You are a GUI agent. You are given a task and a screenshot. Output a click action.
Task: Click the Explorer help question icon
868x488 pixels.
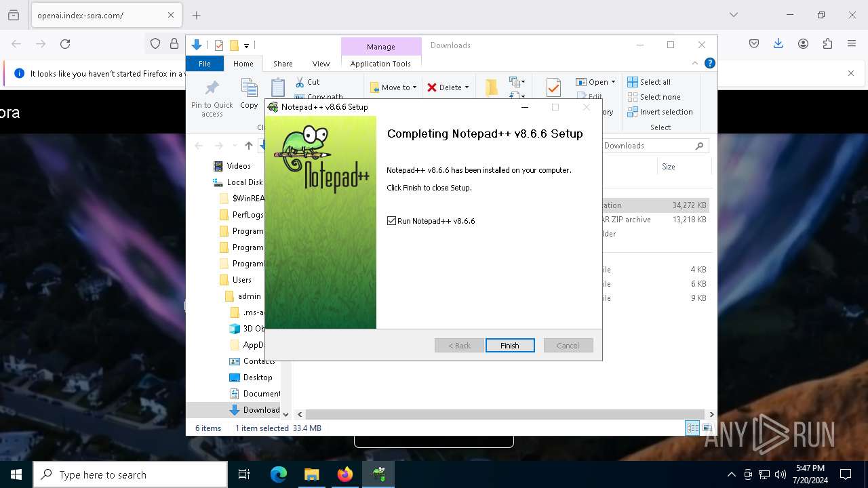(709, 63)
